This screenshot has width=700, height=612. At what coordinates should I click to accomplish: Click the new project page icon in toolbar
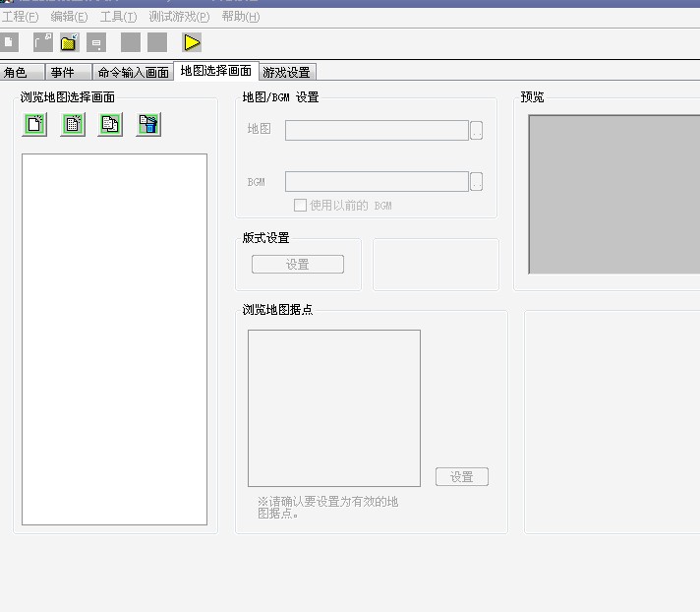9,43
